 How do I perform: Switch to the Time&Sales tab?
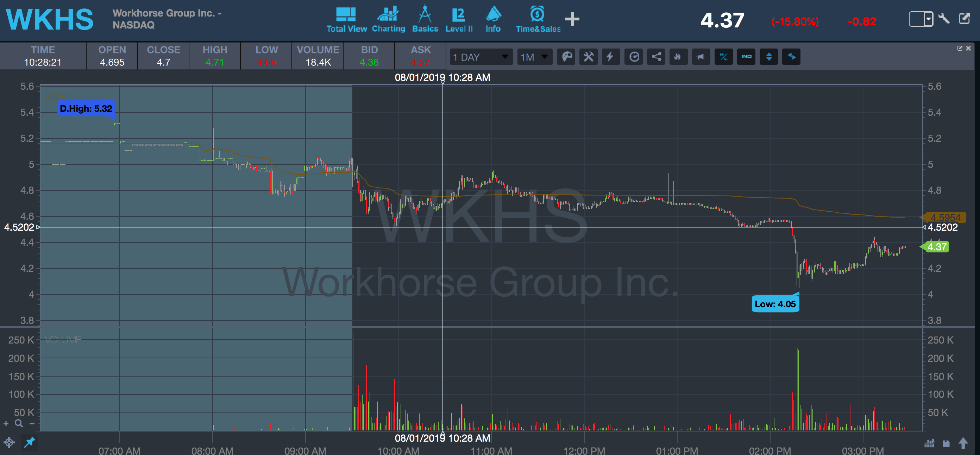point(538,20)
